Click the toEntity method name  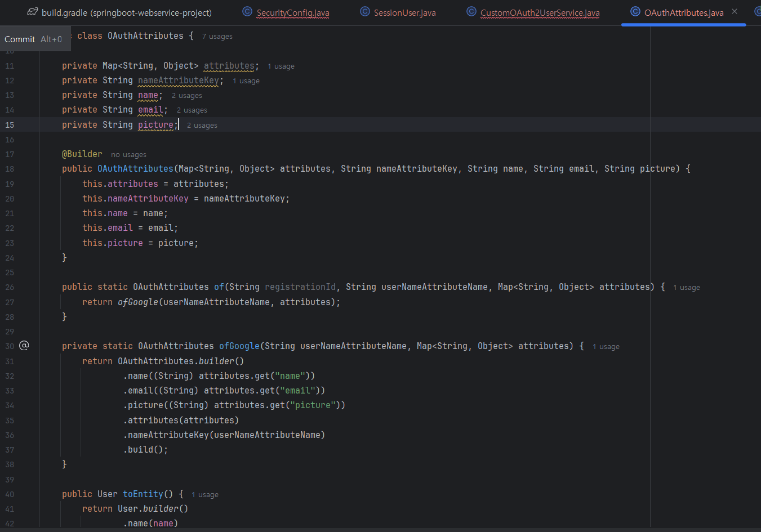(x=143, y=494)
